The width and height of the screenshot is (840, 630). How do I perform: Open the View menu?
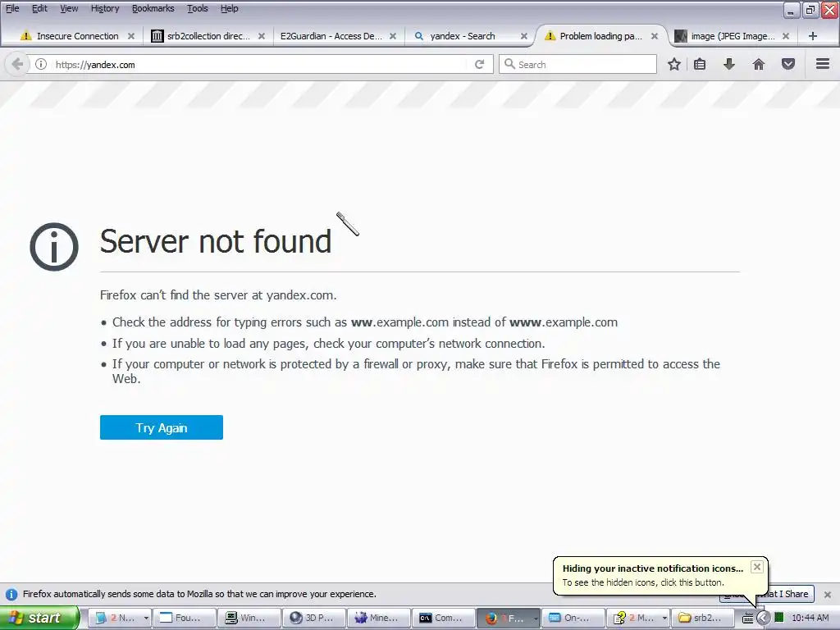pyautogui.click(x=69, y=8)
